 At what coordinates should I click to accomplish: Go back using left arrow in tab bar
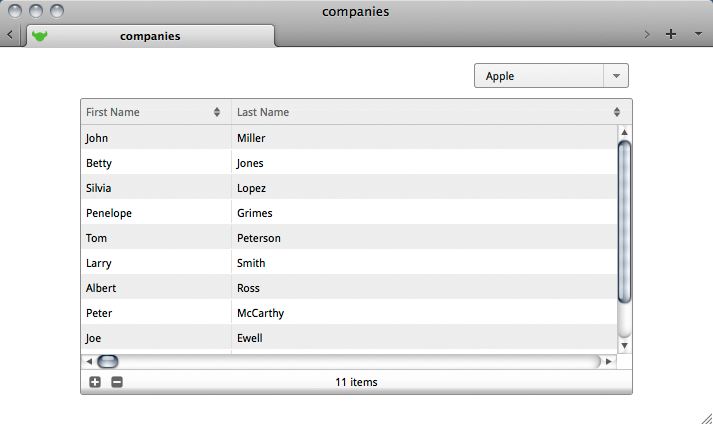[x=9, y=35]
